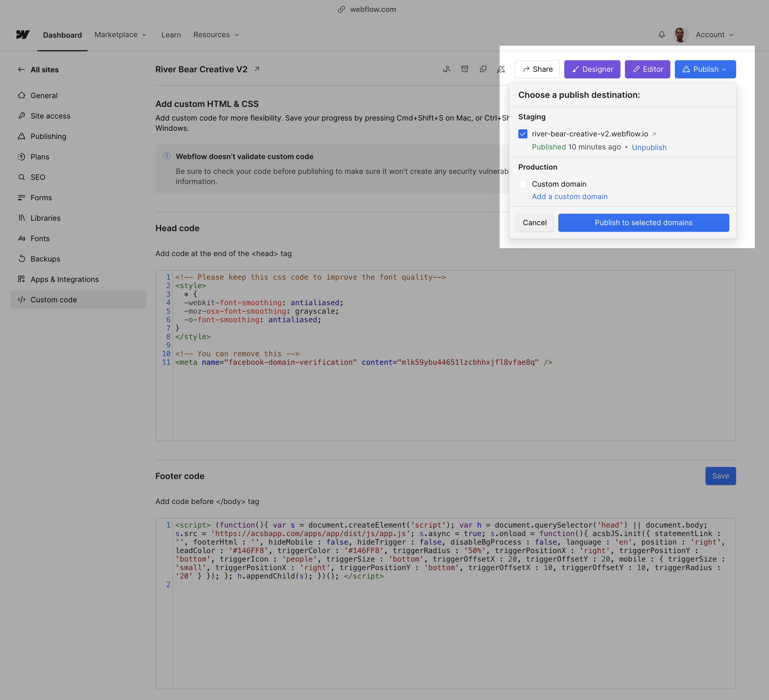Click the webflow.com address bar
Viewport: 769px width, 700px height.
pos(367,9)
